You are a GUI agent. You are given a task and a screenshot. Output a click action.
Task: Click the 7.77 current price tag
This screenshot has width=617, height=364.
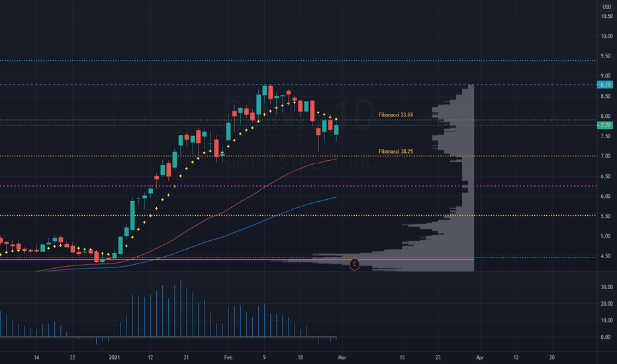click(605, 125)
